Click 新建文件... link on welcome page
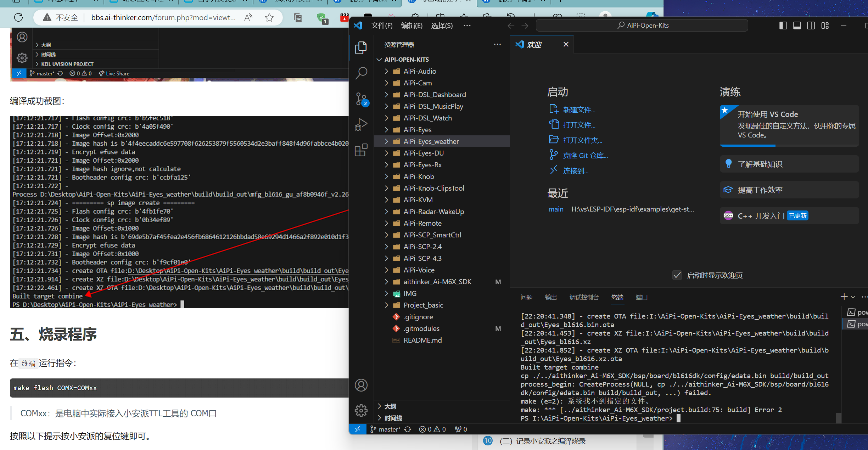868x450 pixels. pyautogui.click(x=579, y=110)
